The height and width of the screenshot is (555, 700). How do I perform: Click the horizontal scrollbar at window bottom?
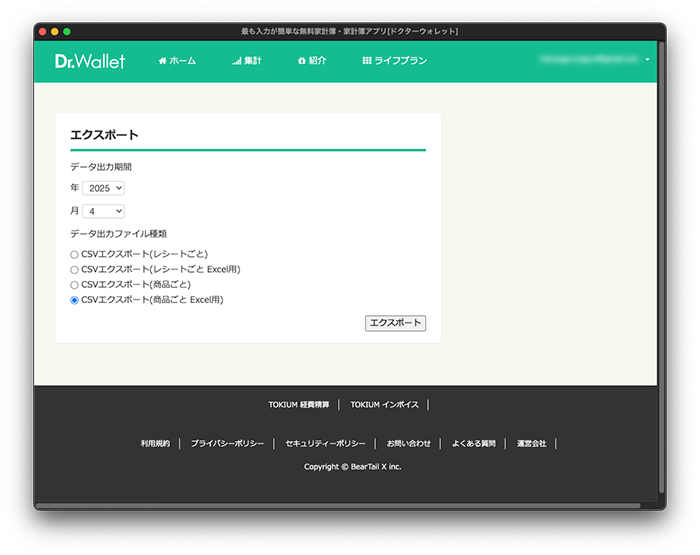[x=338, y=506]
